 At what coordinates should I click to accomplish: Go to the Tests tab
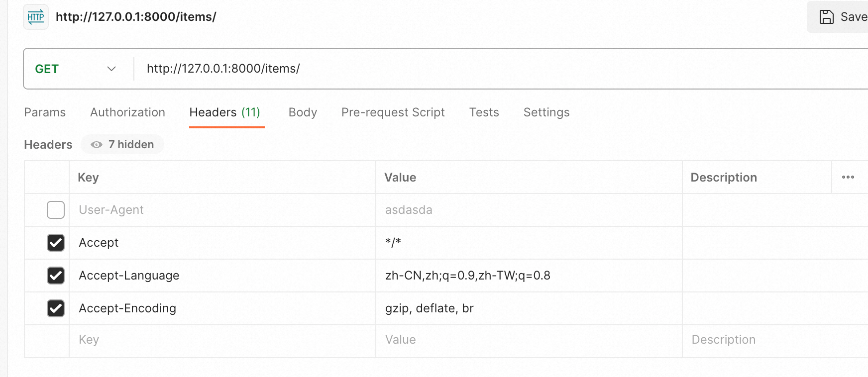(484, 112)
